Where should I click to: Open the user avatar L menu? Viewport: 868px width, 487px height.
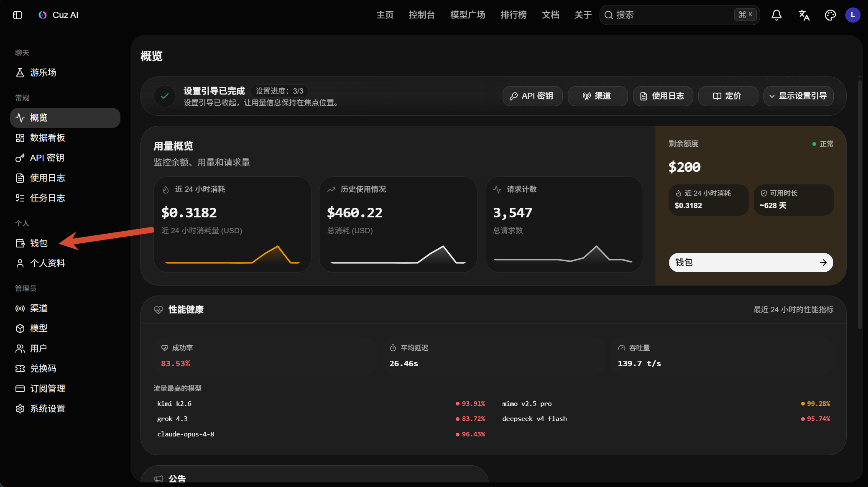(853, 15)
